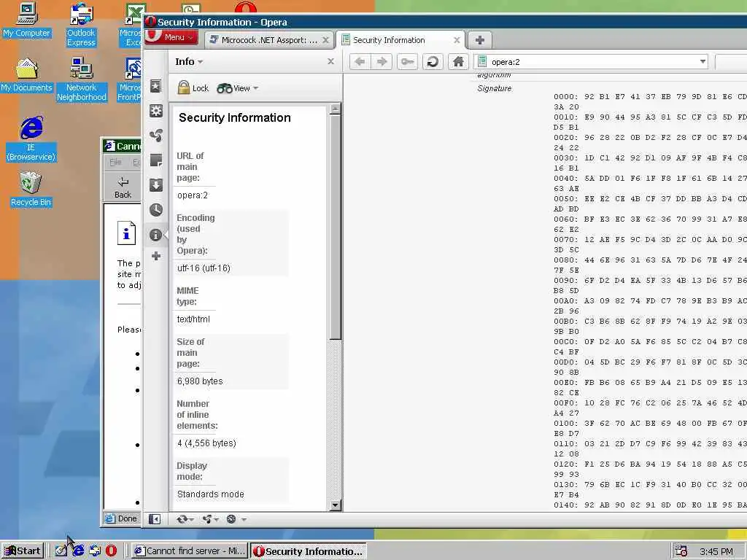Open the Turbo dropdown in status bar
Screen dimensions: 747x560
[236, 519]
